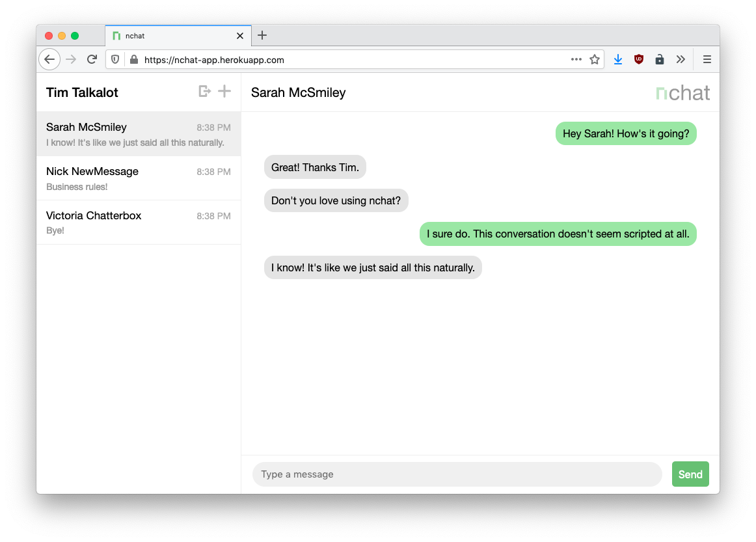Open the tracking protection shield icon
Viewport: 756px width, 542px height.
coord(115,59)
